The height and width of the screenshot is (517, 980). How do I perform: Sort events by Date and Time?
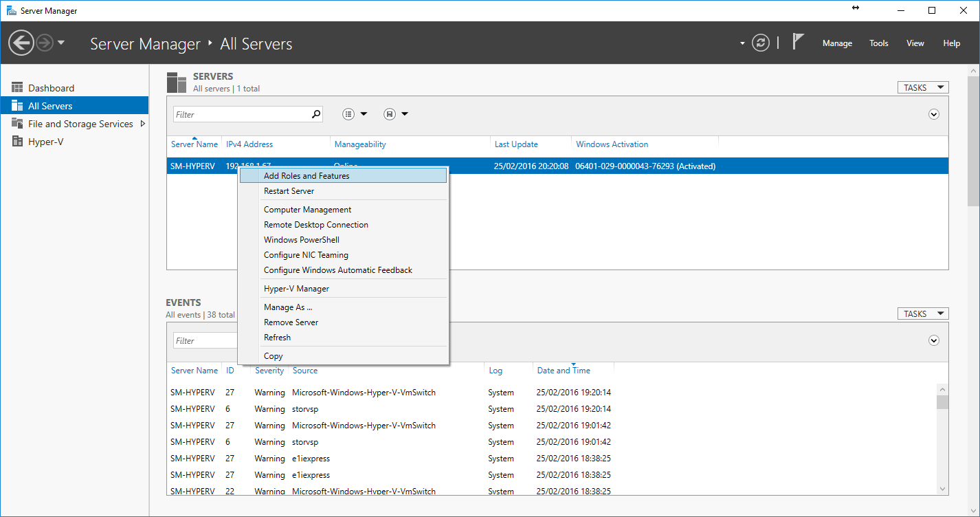[x=564, y=371]
